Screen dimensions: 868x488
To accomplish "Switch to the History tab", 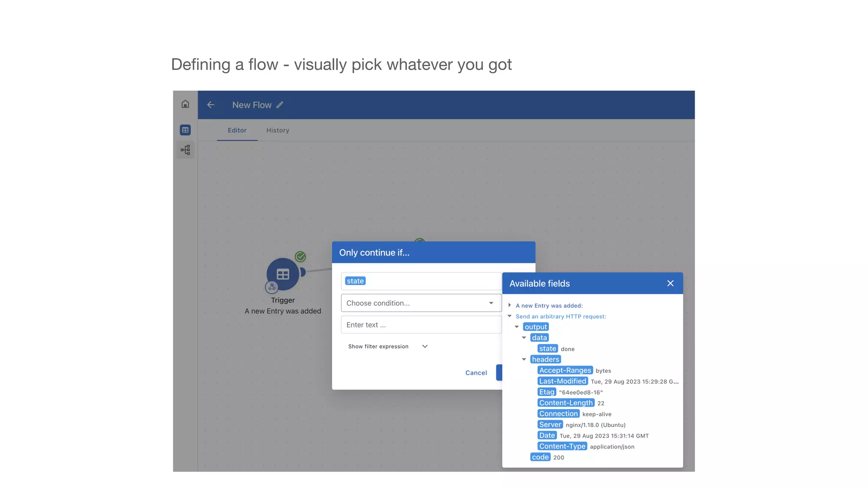I will click(x=278, y=130).
